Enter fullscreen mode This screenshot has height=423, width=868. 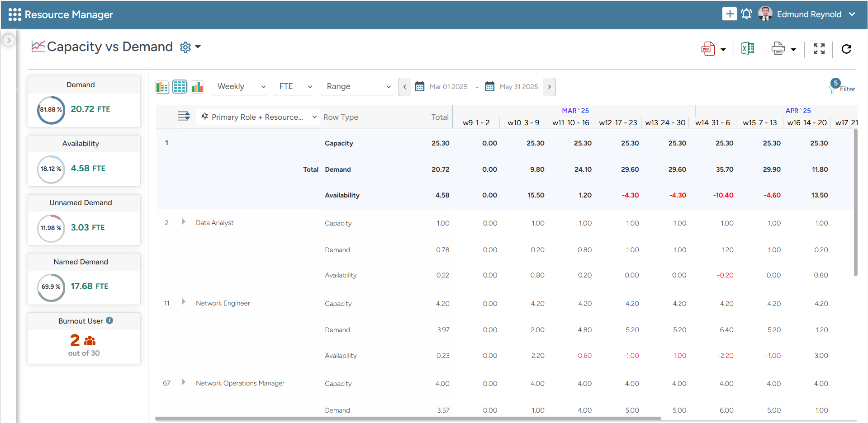[x=819, y=49]
